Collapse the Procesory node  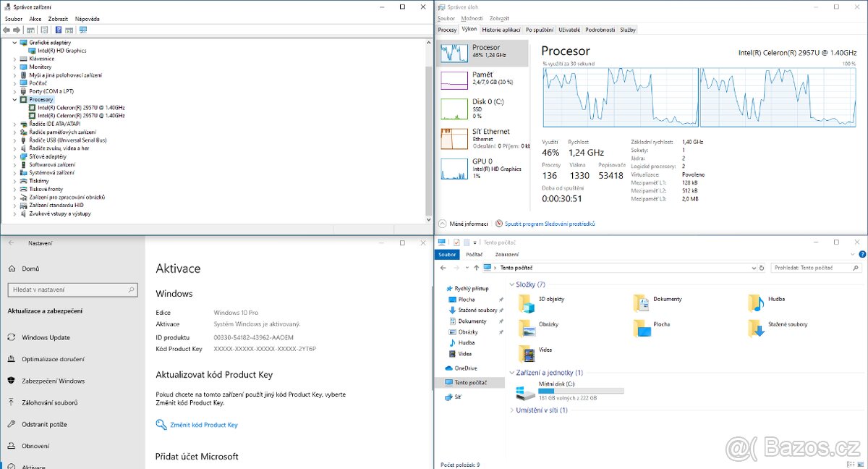pyautogui.click(x=14, y=99)
